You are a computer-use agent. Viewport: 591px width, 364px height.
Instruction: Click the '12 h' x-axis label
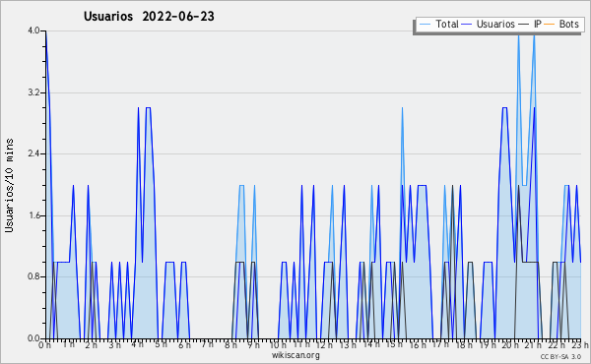(x=324, y=344)
